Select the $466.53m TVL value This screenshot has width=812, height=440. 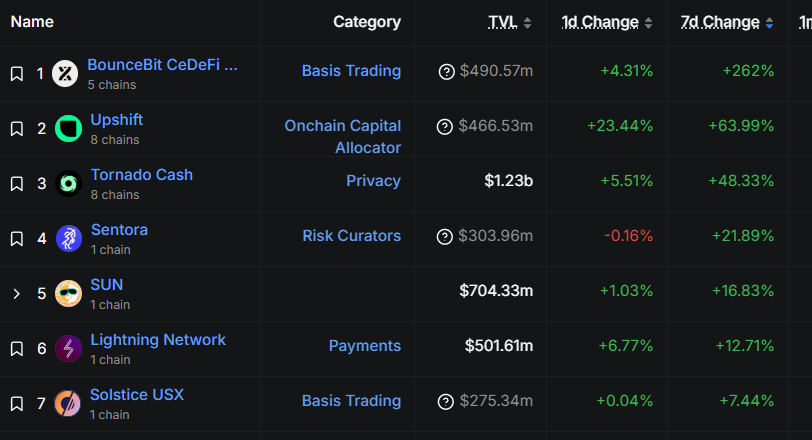click(496, 126)
